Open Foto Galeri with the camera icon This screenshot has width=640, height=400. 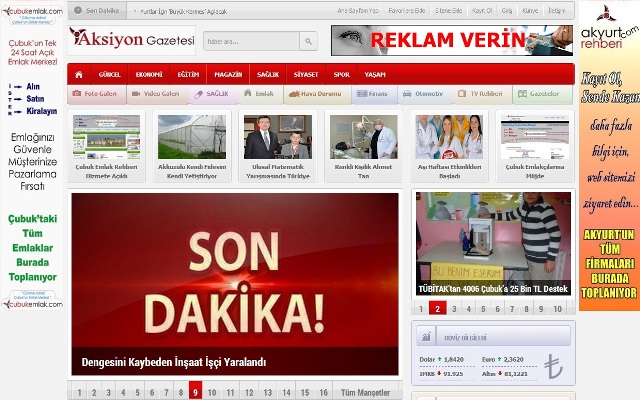click(95, 94)
